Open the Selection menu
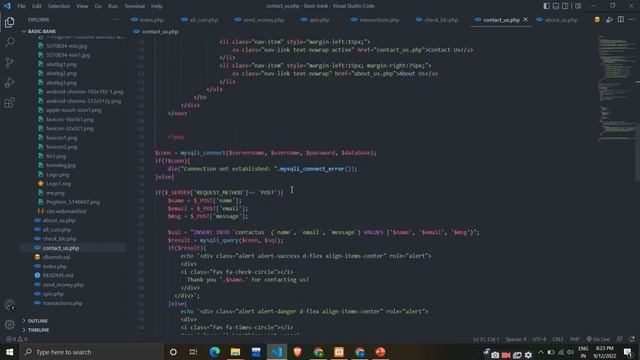Viewport: 640px width, 360px height. click(59, 6)
